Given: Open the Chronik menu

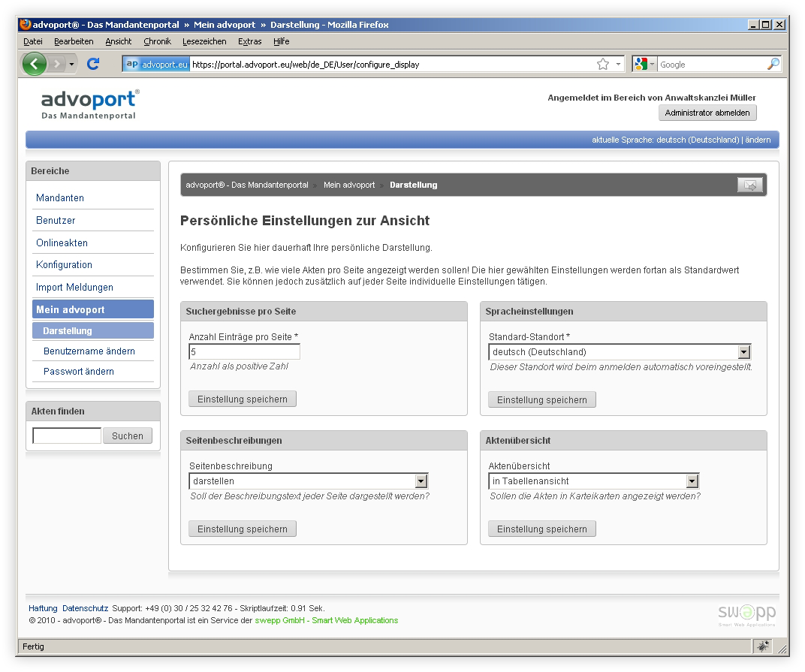Looking at the screenshot, I should [x=157, y=41].
